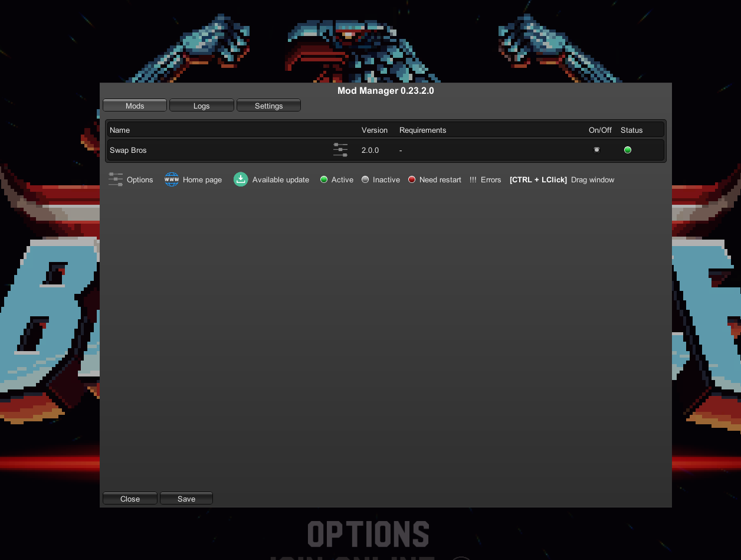Image resolution: width=741 pixels, height=560 pixels.
Task: Select the Swap Bros mod name
Action: [128, 150]
